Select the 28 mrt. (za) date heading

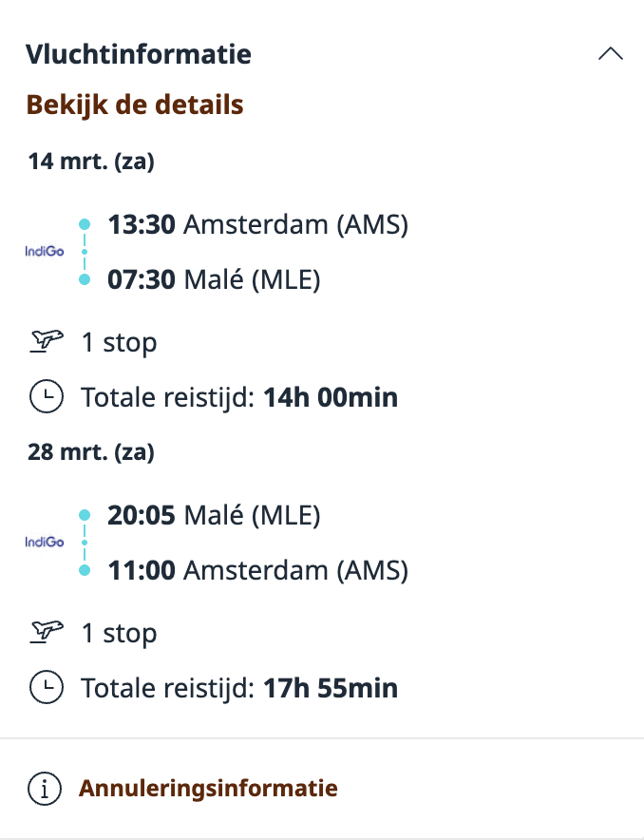[x=90, y=451]
